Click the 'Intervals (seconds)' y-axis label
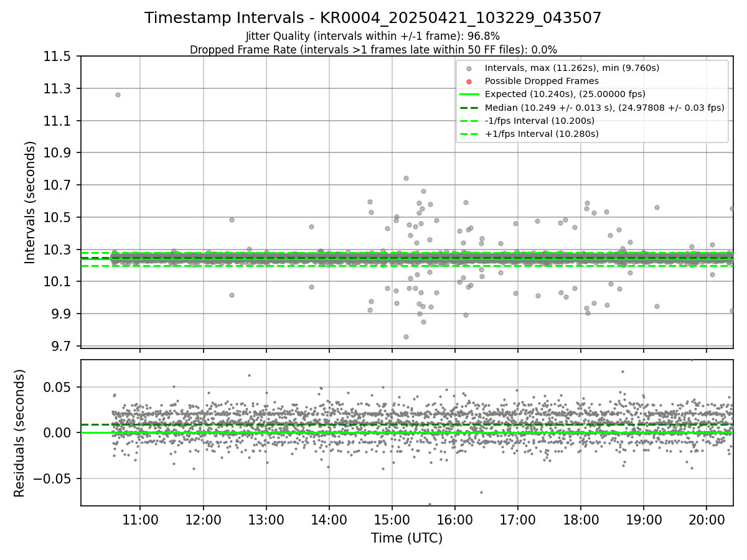This screenshot has height=560, width=747. 31,202
